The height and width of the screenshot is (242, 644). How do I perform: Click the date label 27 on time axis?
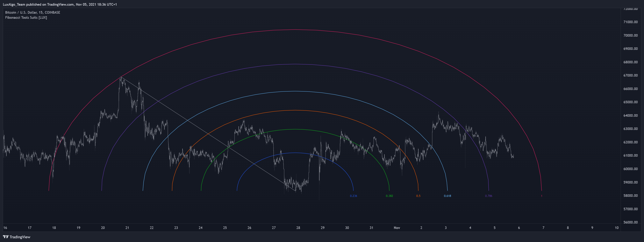pos(274,228)
